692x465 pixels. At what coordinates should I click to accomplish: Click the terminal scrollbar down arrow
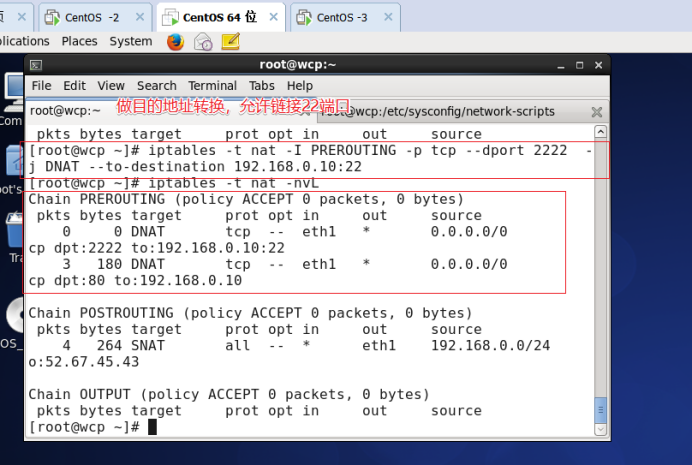(600, 429)
